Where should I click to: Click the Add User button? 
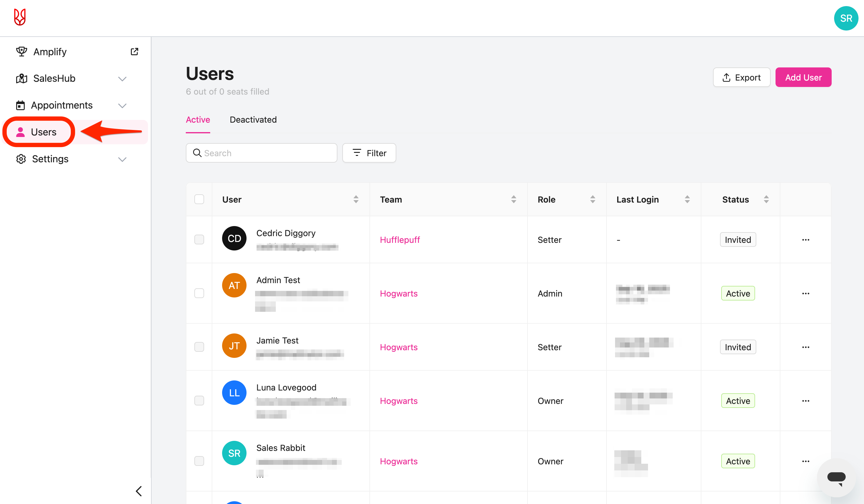point(803,77)
